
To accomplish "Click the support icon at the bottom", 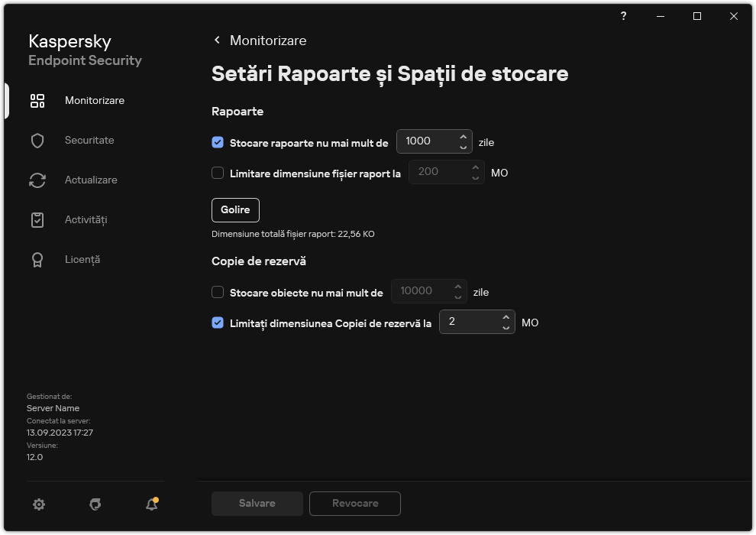I will tap(95, 504).
